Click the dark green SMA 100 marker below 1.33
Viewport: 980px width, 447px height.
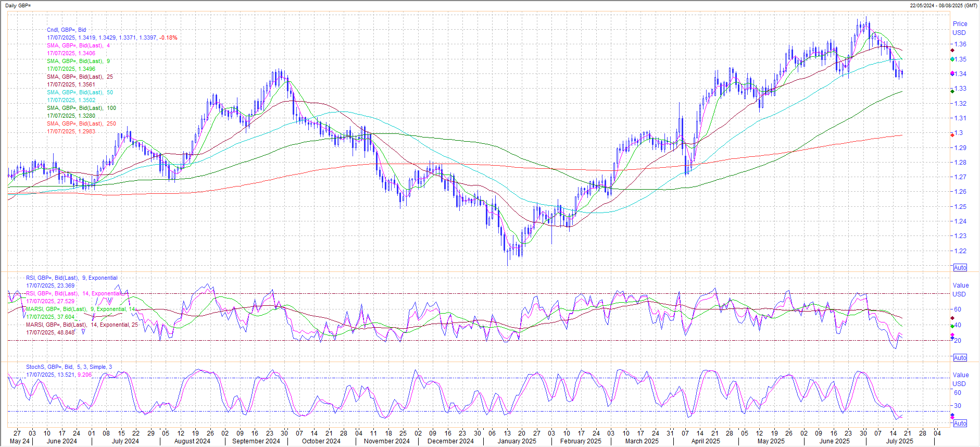[x=952, y=91]
